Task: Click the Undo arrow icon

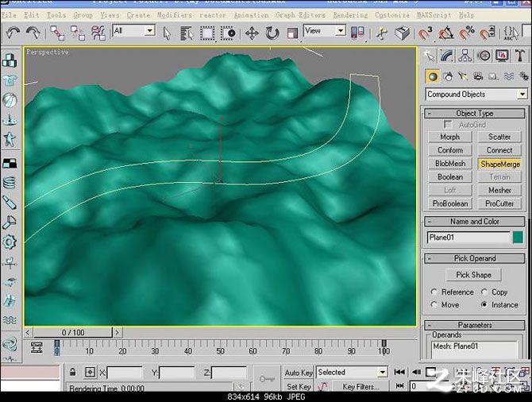Action: (x=13, y=33)
